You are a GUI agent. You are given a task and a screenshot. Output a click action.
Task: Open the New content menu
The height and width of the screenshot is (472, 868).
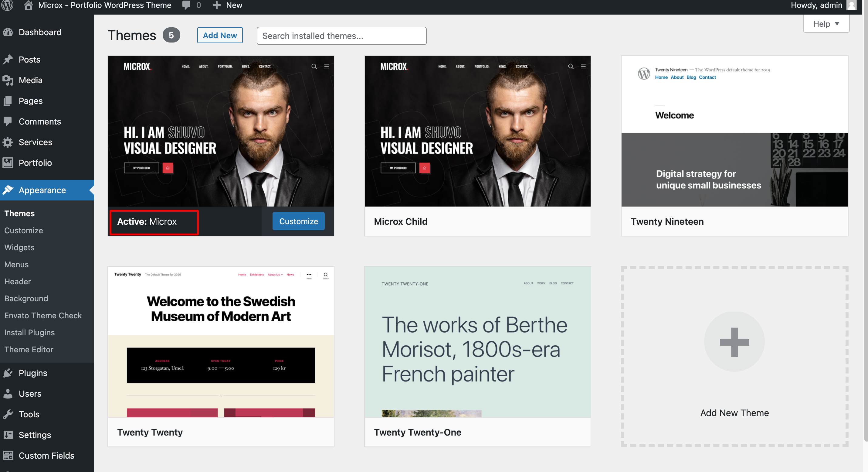point(227,5)
